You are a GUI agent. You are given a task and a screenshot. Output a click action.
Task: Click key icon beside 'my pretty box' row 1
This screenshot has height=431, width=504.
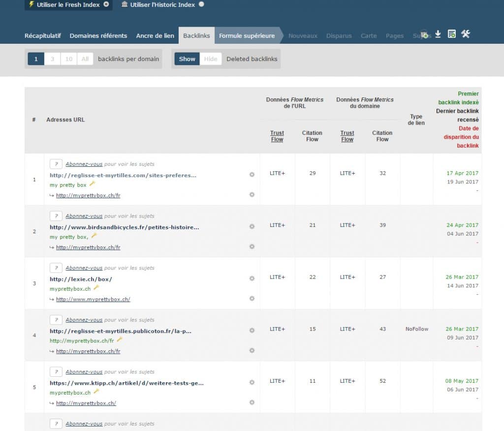pyautogui.click(x=92, y=184)
